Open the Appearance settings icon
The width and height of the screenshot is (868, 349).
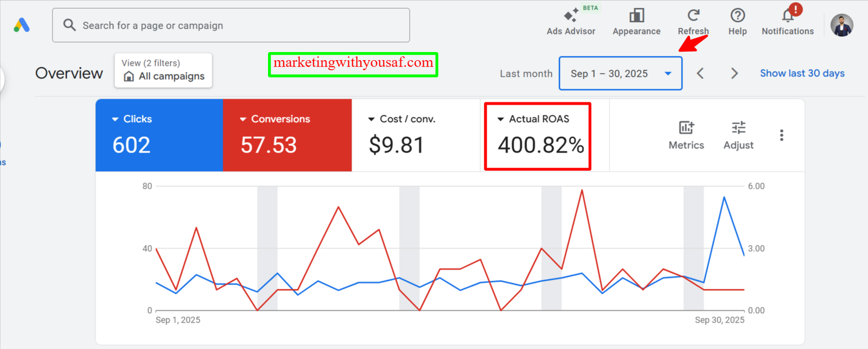tap(636, 16)
